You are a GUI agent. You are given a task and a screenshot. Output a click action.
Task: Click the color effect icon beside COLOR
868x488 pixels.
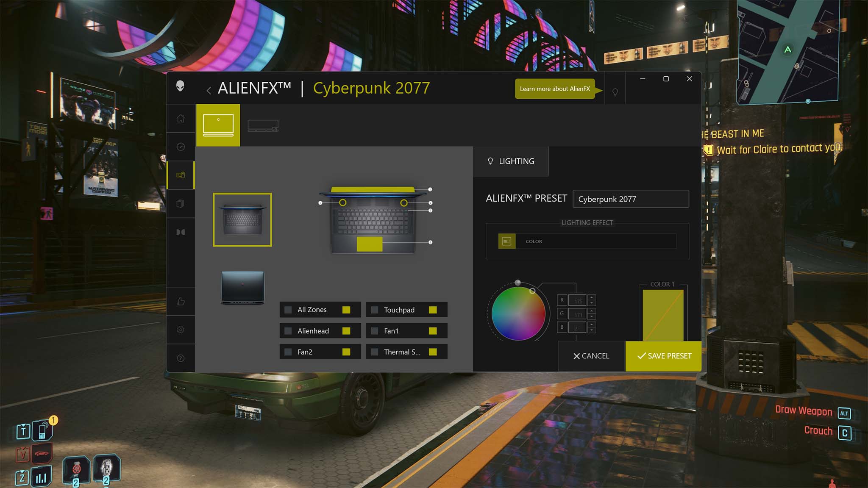[x=507, y=241]
